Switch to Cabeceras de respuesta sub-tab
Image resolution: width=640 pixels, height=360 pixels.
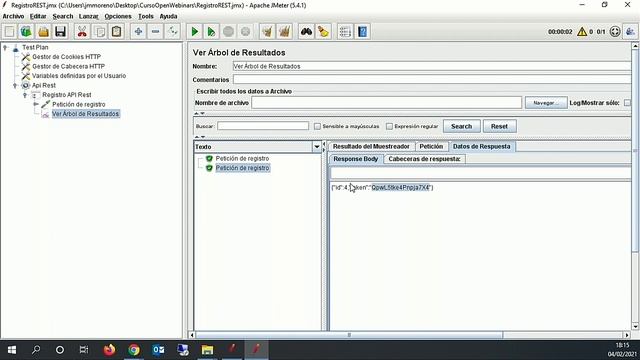(x=424, y=159)
